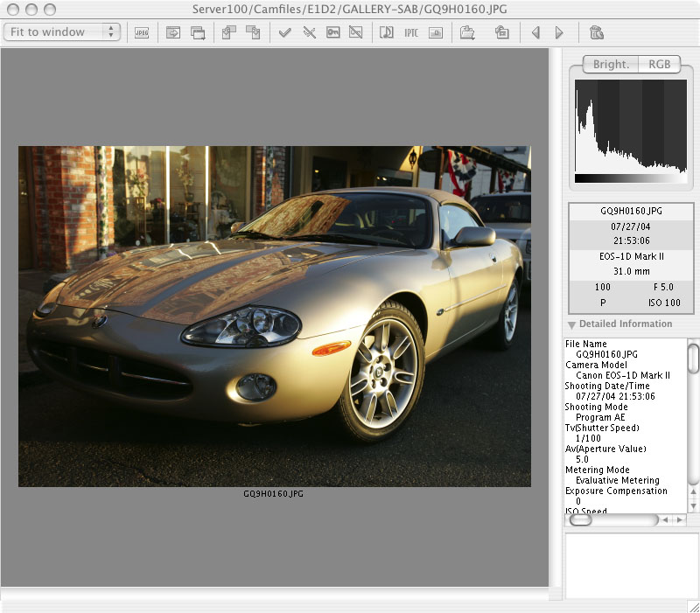Click the horizontal scrollbar thumb under info list

(581, 519)
